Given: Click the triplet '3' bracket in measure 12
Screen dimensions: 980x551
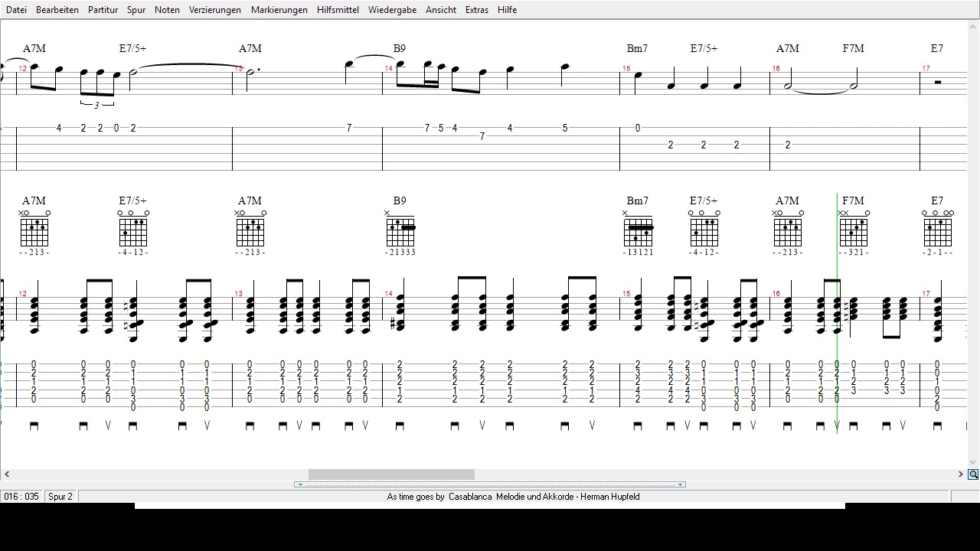Looking at the screenshot, I should click(x=97, y=105).
